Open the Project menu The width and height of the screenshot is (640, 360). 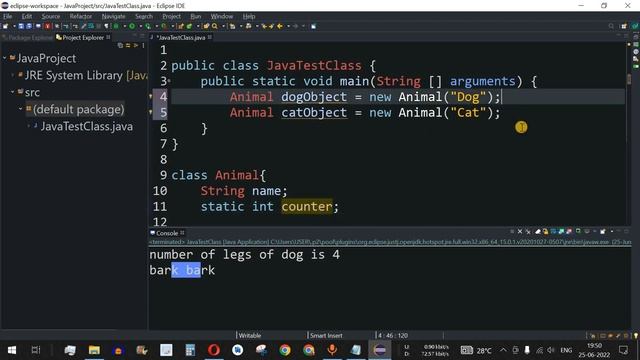tap(171, 16)
